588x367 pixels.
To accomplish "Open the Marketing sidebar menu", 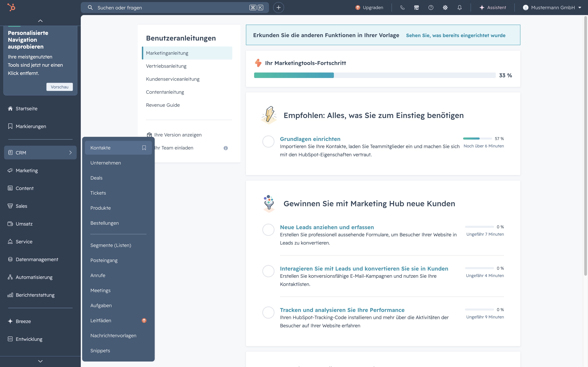I will pos(40,170).
